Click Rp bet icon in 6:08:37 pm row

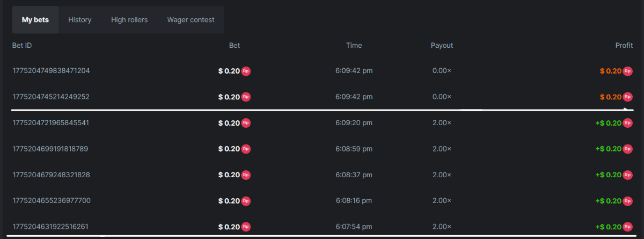[x=246, y=175]
